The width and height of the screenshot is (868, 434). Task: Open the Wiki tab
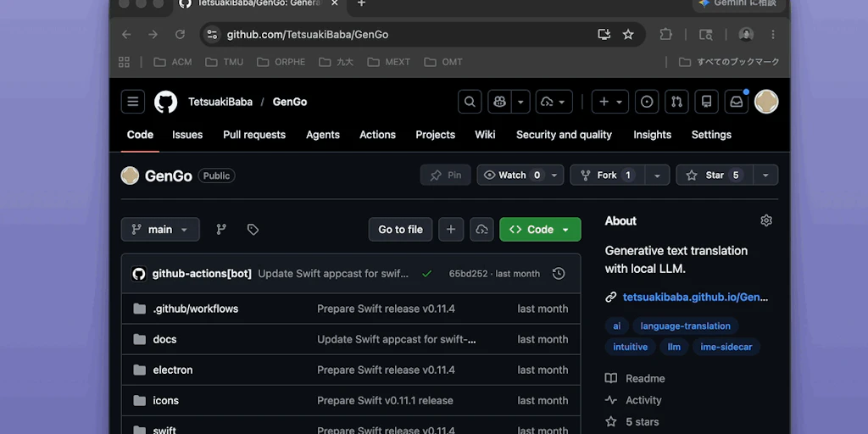point(485,135)
